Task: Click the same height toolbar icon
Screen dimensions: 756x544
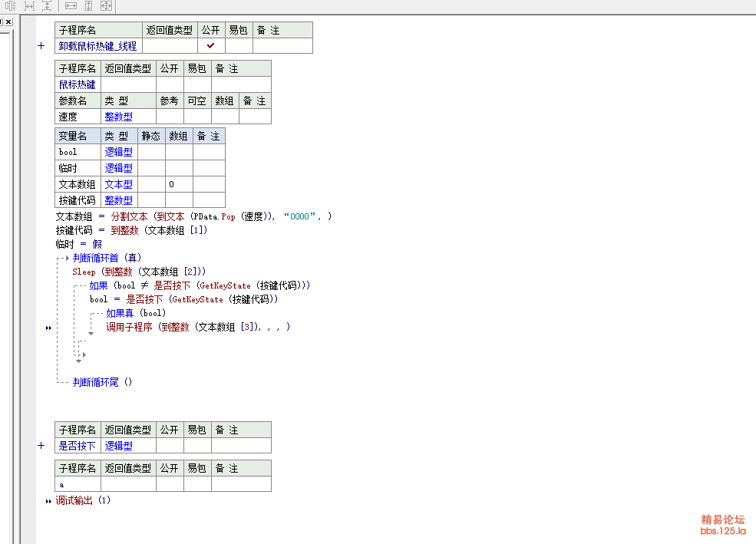Action: coord(89,6)
